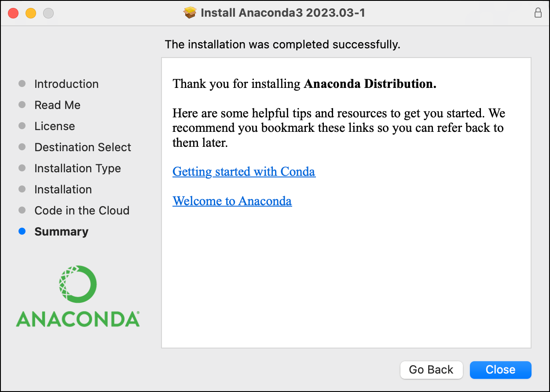Click the blue Close button to finish
This screenshot has width=550, height=392.
(500, 370)
